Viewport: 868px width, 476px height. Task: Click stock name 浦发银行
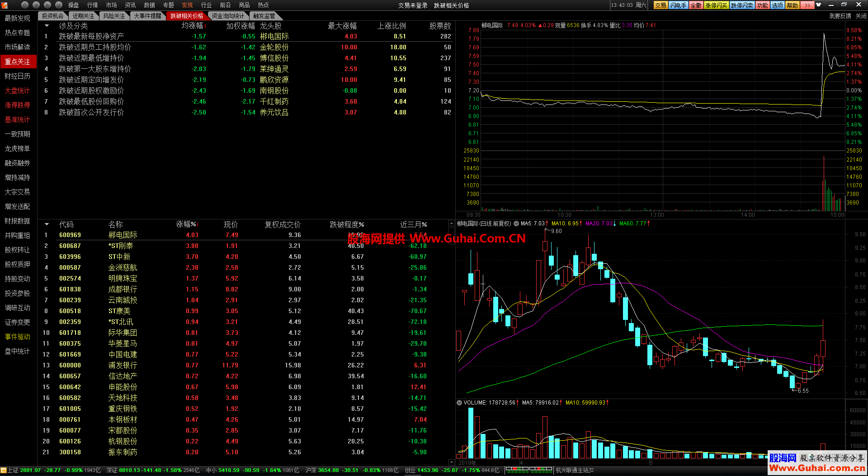point(123,365)
